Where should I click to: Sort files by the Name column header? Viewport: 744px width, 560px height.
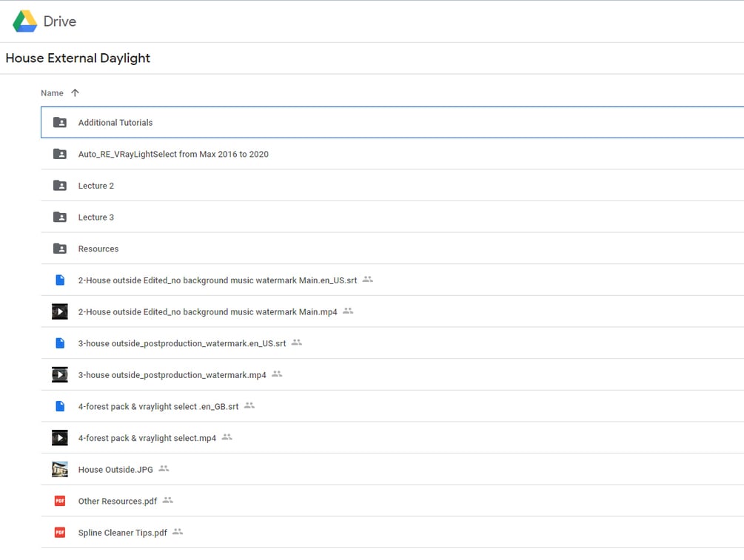coord(52,93)
